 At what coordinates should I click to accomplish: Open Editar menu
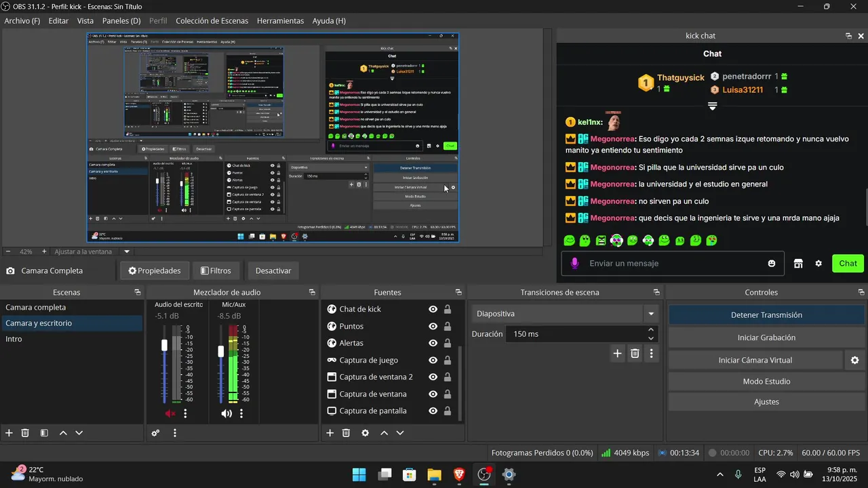tap(58, 21)
